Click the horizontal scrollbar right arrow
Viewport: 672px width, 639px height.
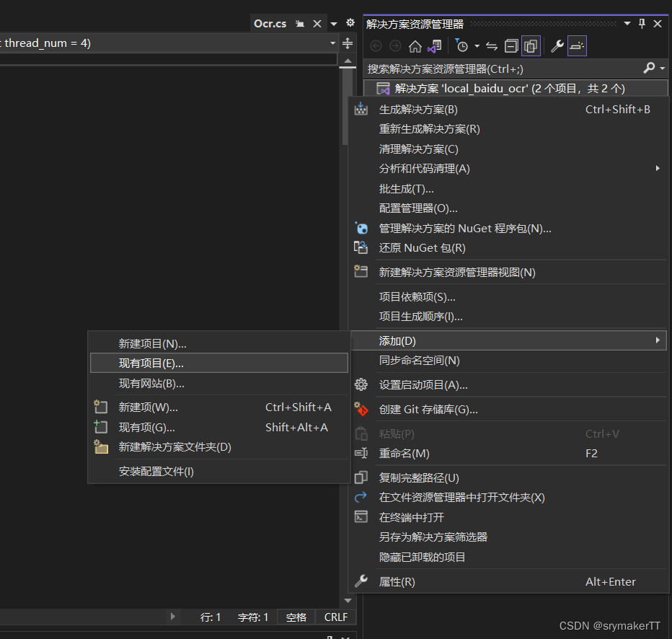pos(173,617)
